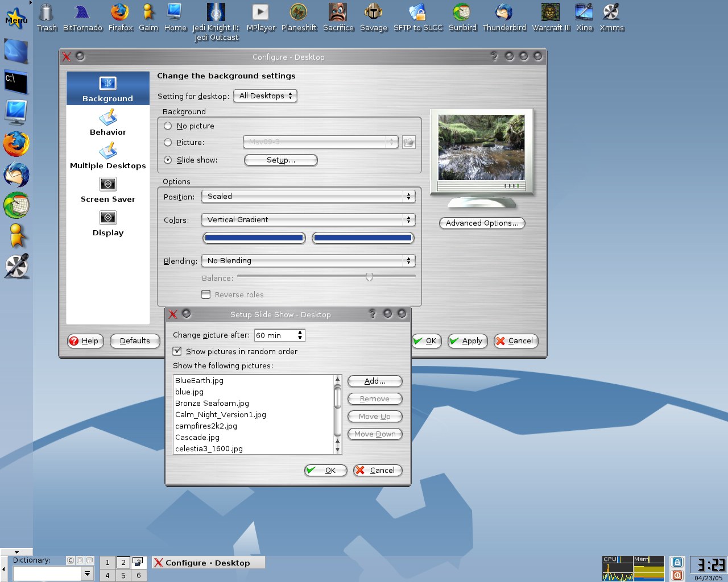Click the background preview monitor image
Viewport: 728px width, 582px height.
point(481,148)
